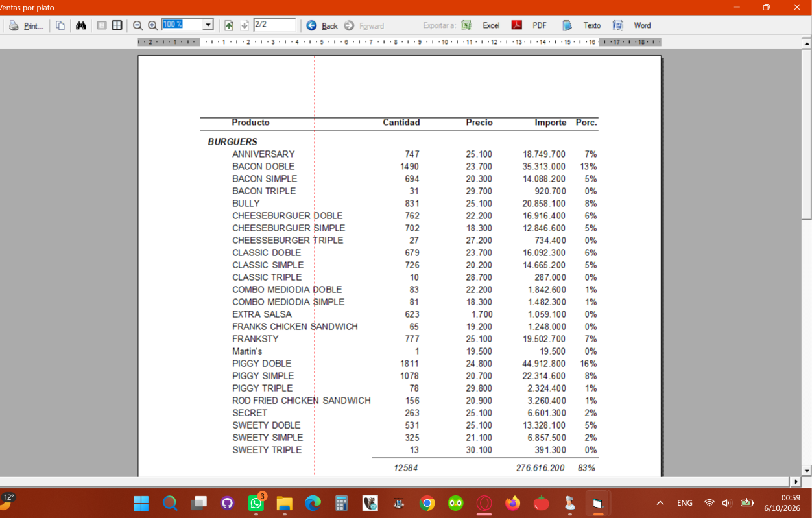Click the quantity value 1490
812x518 pixels.
coord(409,167)
